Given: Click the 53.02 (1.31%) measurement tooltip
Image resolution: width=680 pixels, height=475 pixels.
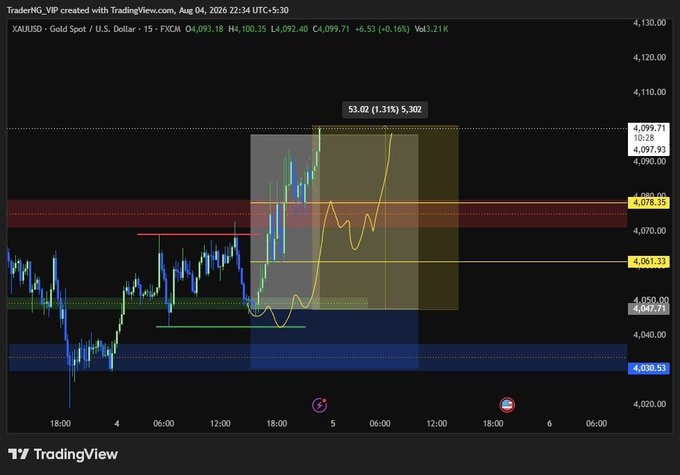Looking at the screenshot, I should coord(385,109).
